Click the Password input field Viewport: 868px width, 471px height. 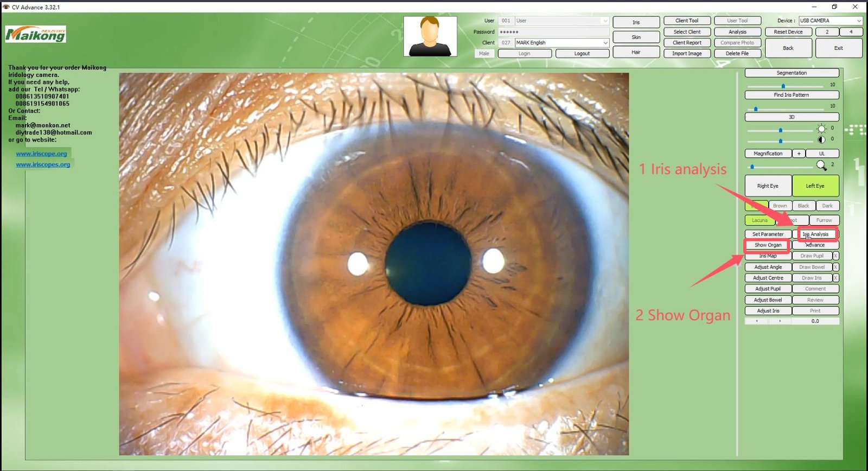click(x=553, y=31)
